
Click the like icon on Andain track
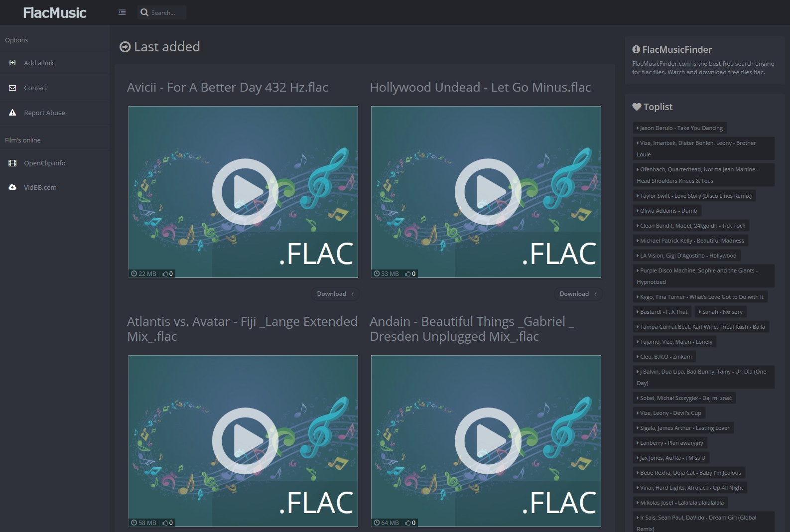coord(408,523)
